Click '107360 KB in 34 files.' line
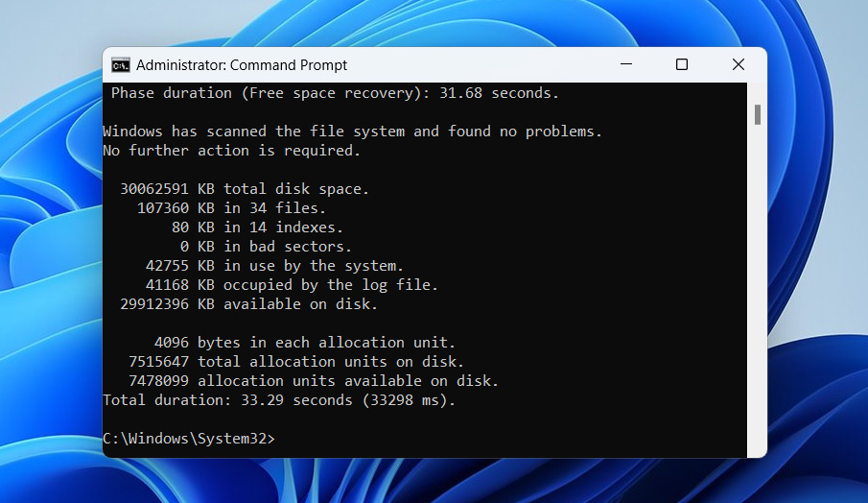 point(231,208)
